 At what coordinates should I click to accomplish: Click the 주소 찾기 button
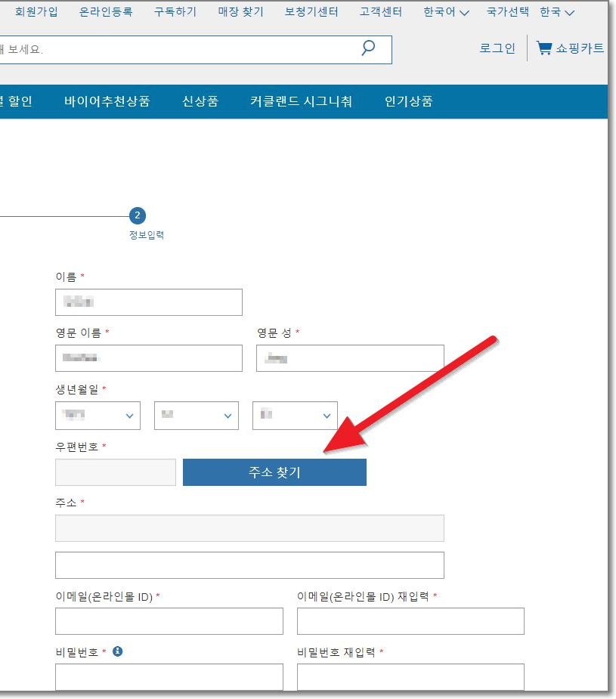[274, 472]
